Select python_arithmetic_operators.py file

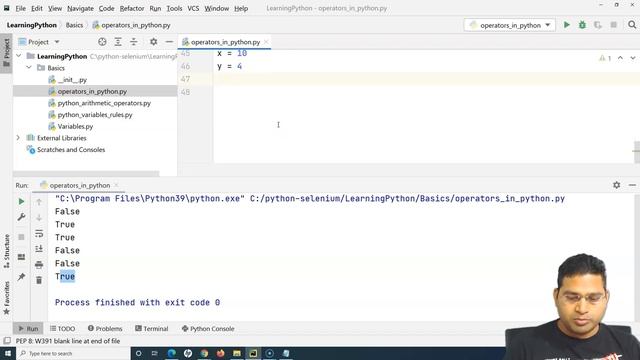click(104, 103)
